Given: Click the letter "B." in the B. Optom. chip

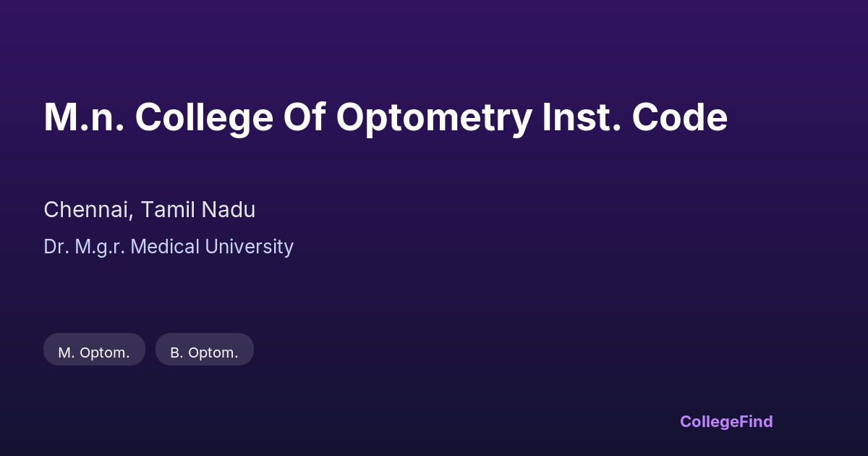Looking at the screenshot, I should [176, 353].
